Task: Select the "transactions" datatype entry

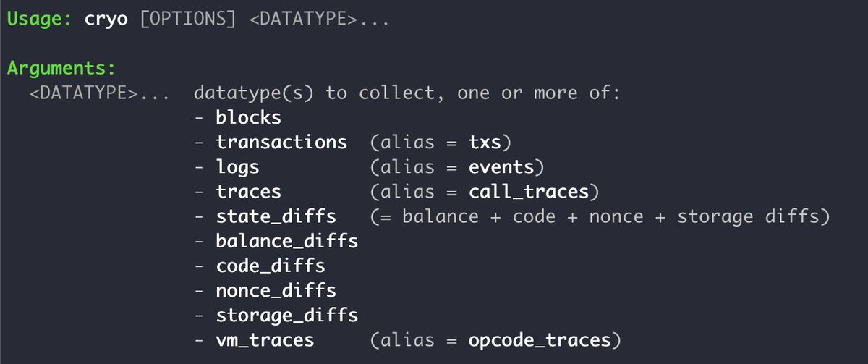Action: [281, 143]
